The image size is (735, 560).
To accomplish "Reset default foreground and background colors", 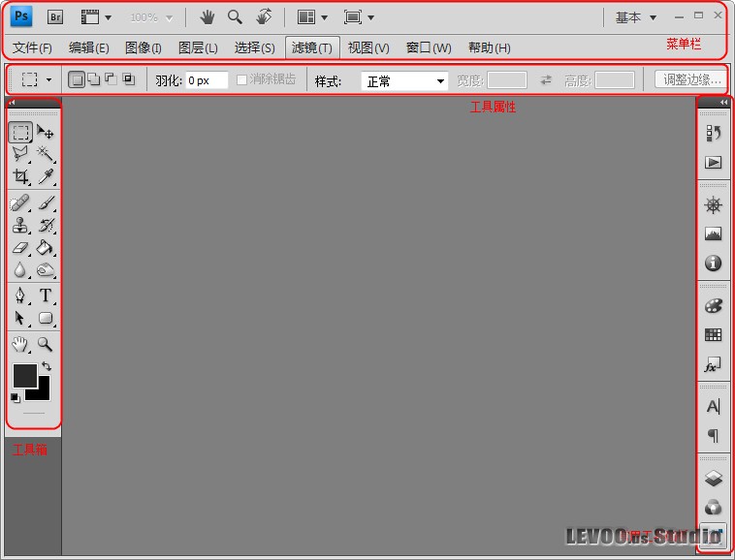I will coord(15,398).
